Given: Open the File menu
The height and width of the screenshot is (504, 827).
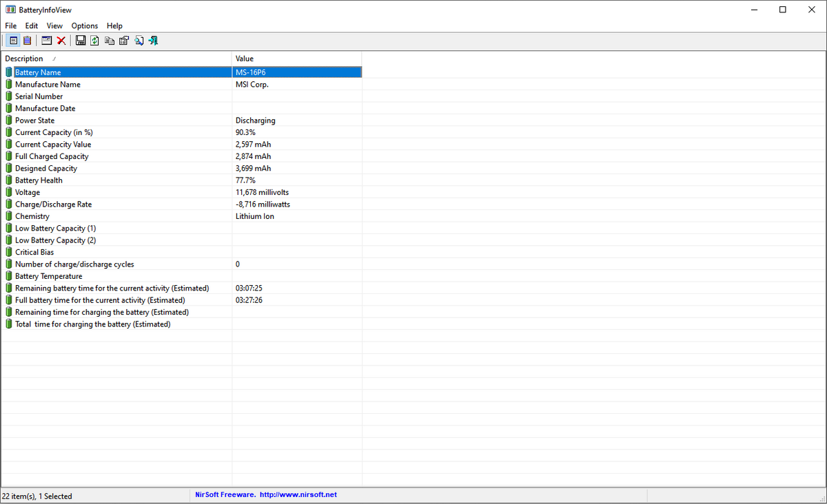Looking at the screenshot, I should tap(11, 25).
